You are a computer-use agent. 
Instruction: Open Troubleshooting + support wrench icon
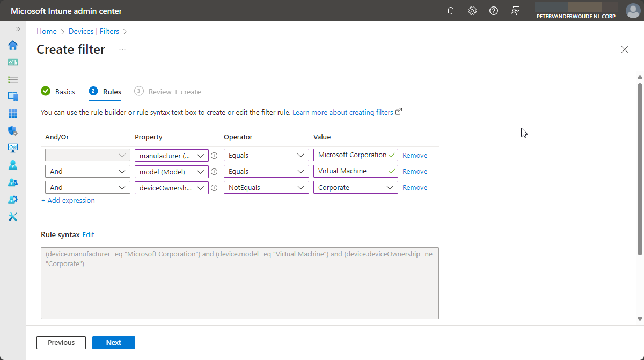pos(13,217)
